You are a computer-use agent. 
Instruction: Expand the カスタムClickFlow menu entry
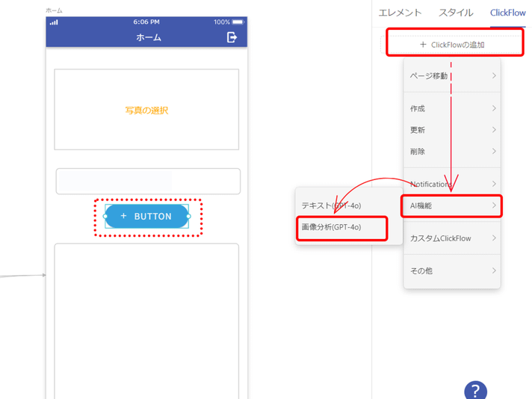click(x=451, y=238)
